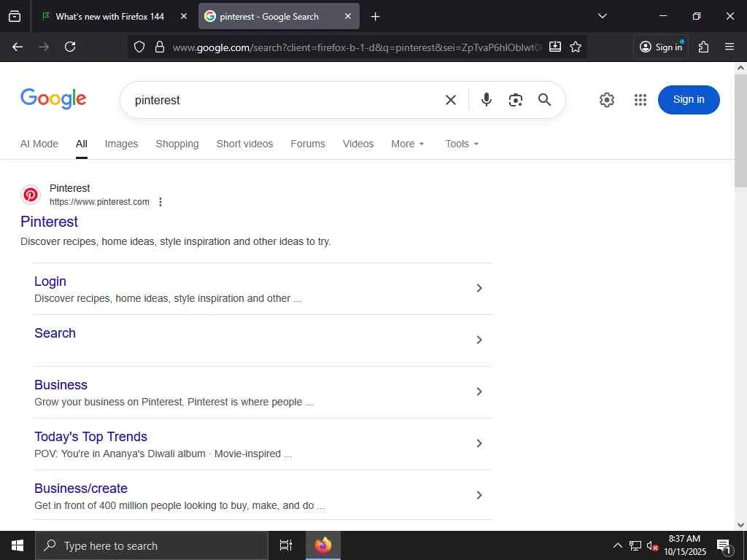Click Firefox account Sign in button
This screenshot has width=747, height=560.
point(661,47)
